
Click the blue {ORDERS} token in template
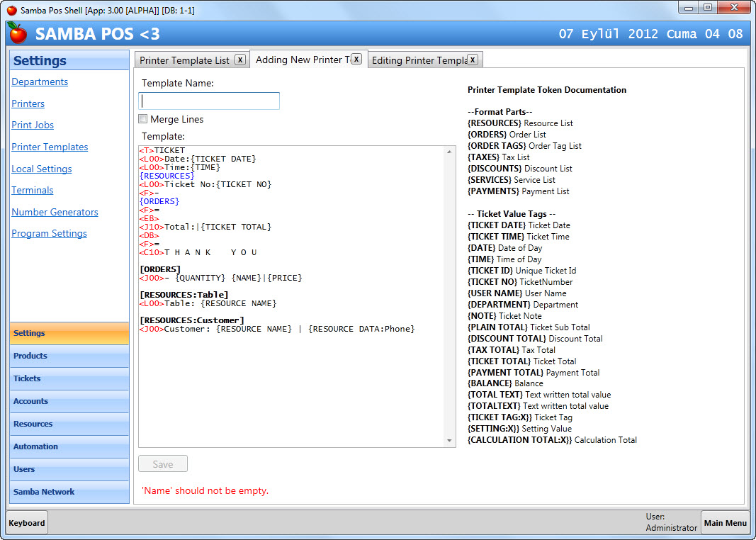(x=159, y=201)
